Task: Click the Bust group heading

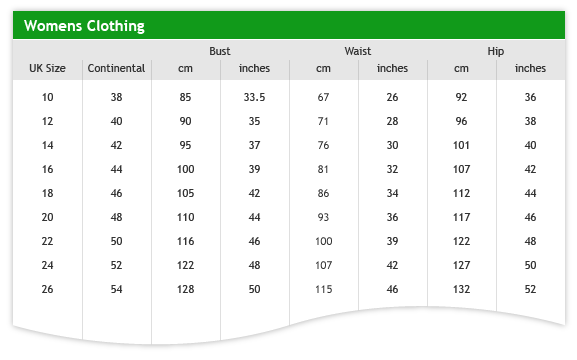Action: coord(220,51)
